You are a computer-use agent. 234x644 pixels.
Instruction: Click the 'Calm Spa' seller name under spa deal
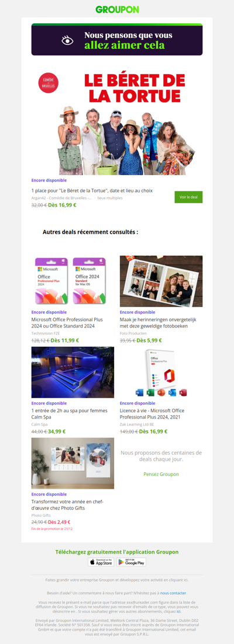click(39, 424)
